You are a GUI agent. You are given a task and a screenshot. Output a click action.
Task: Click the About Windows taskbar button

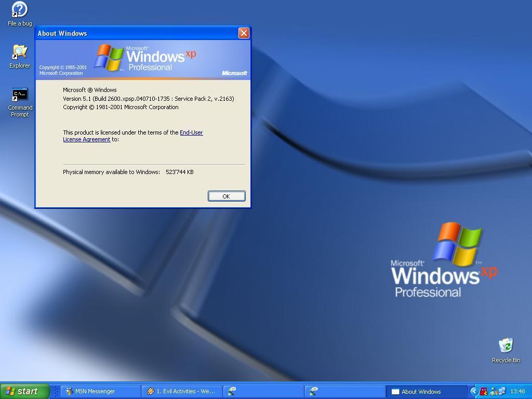tap(427, 391)
